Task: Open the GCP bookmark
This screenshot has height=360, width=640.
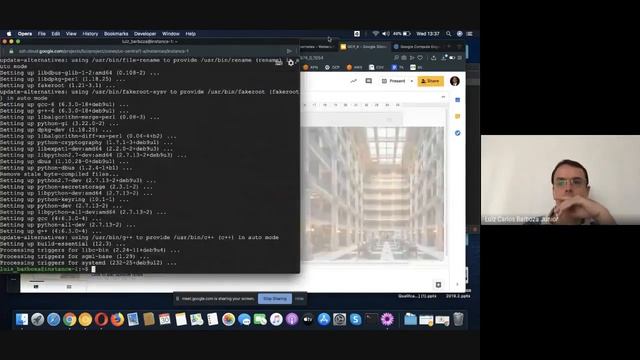Action: click(332, 67)
